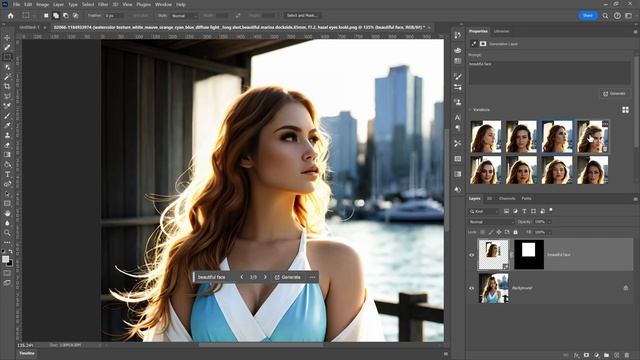Add a layer mask icon
640x360 pixels.
[x=587, y=356]
